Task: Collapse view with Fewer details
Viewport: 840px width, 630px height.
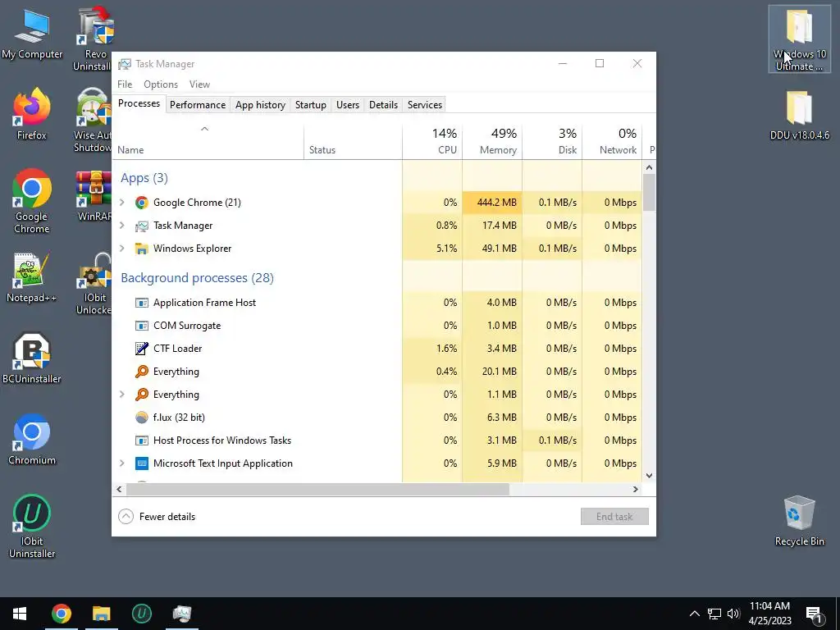Action: [x=157, y=517]
